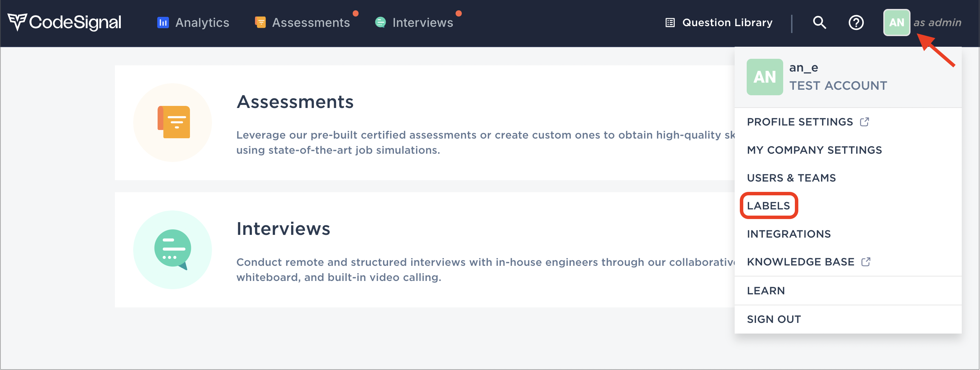Open search with the magnifier icon
Image resolution: width=980 pixels, height=370 pixels.
(819, 23)
